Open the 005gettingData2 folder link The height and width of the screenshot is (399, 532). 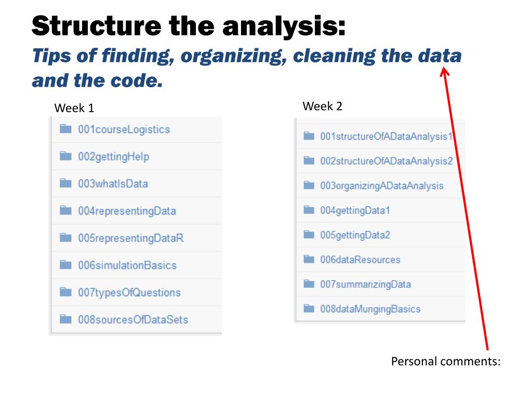point(355,235)
